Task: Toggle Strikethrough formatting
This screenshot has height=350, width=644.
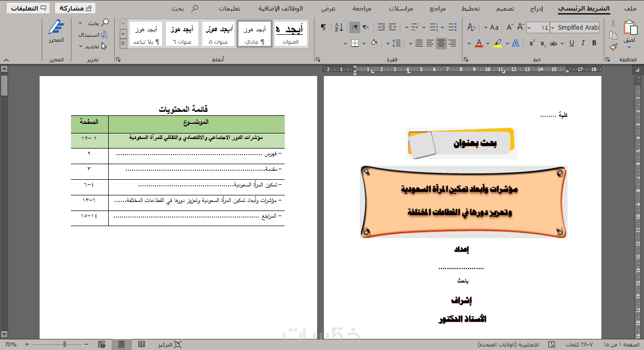Action: (553, 43)
